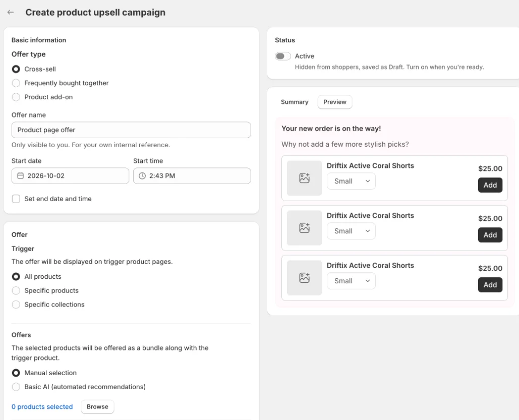This screenshot has height=420, width=519.
Task: Click Browse to pick offer products
Action: [97, 407]
